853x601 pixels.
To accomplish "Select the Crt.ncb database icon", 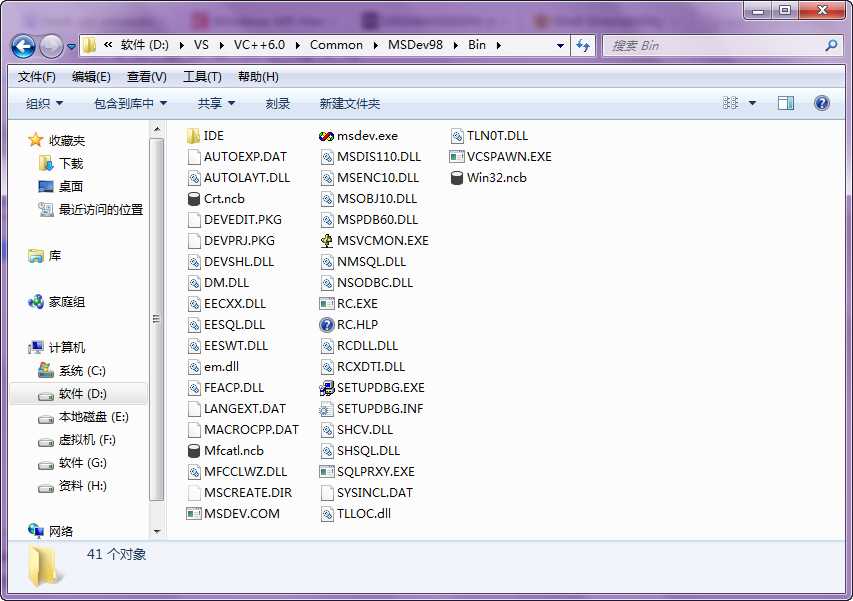I will (194, 199).
